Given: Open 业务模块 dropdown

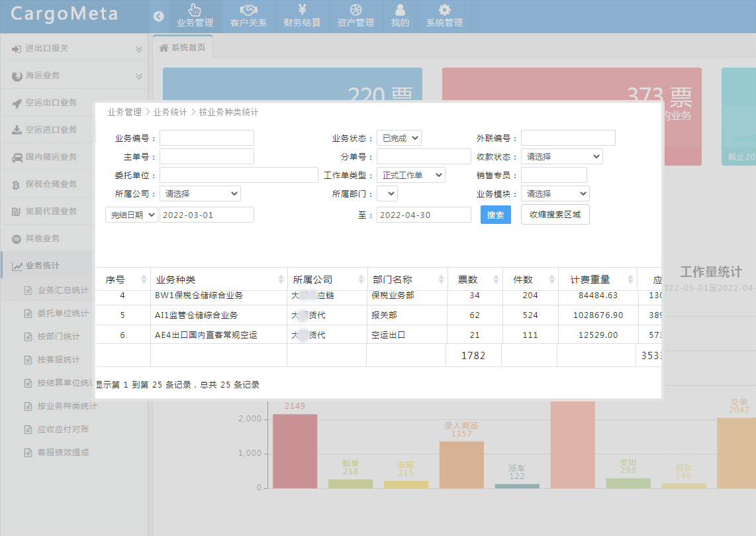Looking at the screenshot, I should point(555,193).
